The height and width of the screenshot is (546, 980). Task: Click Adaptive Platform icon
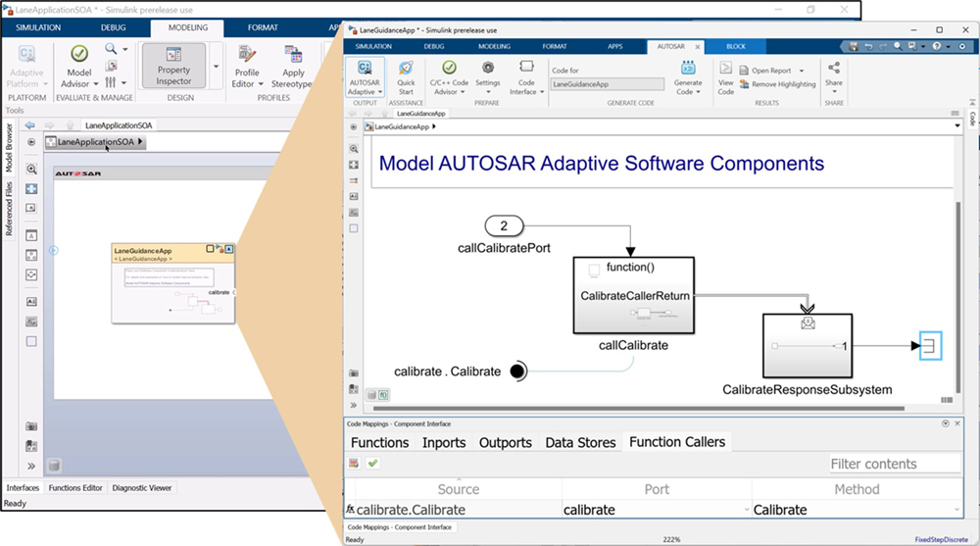click(26, 67)
